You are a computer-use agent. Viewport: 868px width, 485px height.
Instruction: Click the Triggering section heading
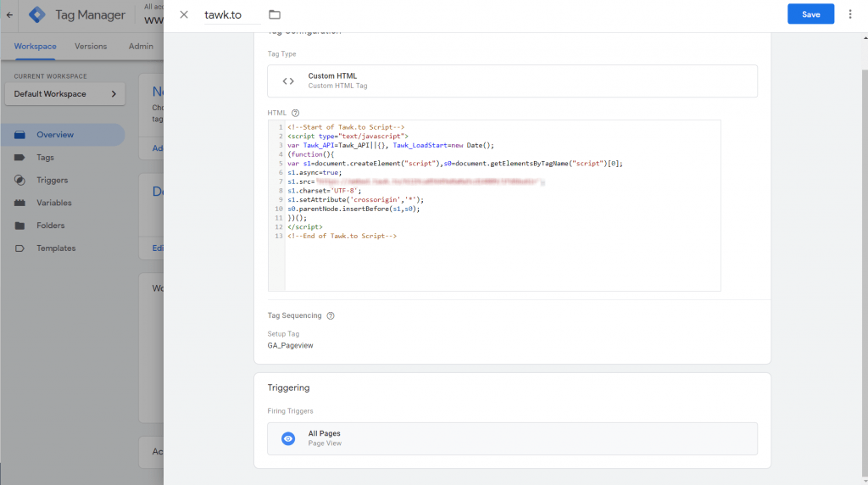288,387
